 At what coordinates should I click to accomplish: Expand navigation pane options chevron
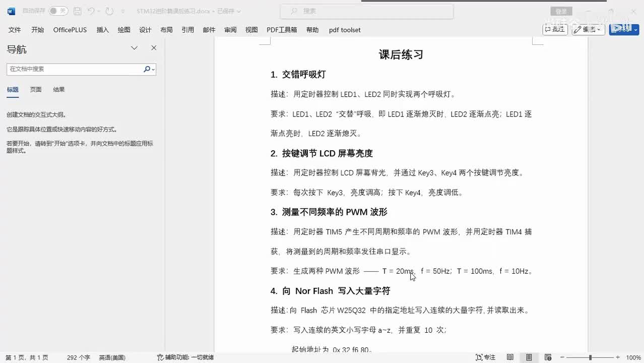(x=134, y=48)
